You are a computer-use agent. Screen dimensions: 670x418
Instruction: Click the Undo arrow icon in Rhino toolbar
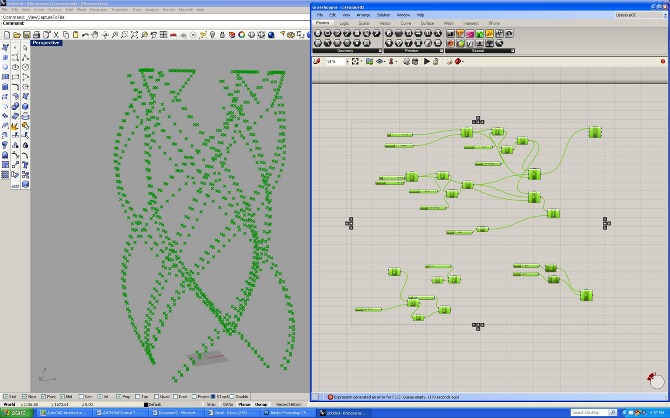click(85, 35)
